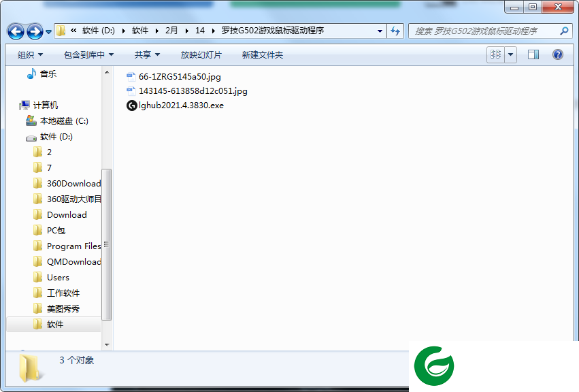Open the 360Download folder
This screenshot has width=579, height=392.
[73, 184]
